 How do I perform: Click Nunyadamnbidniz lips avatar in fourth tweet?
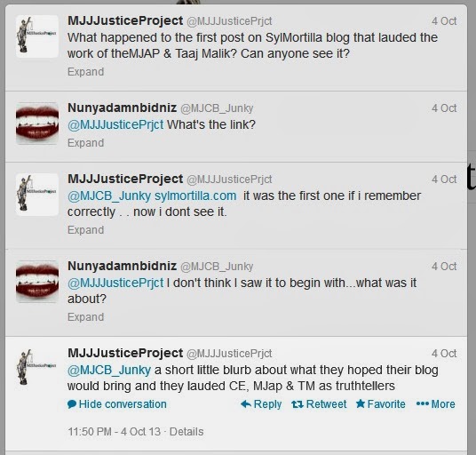point(37,282)
